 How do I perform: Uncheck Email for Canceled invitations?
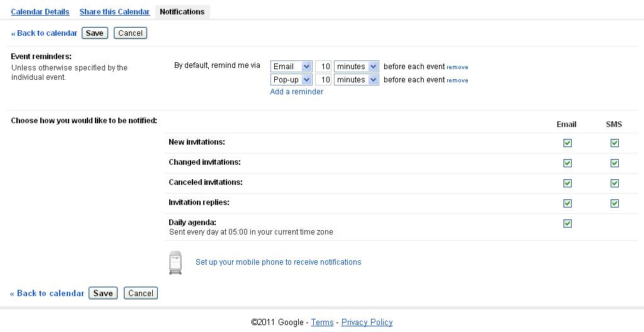567,183
